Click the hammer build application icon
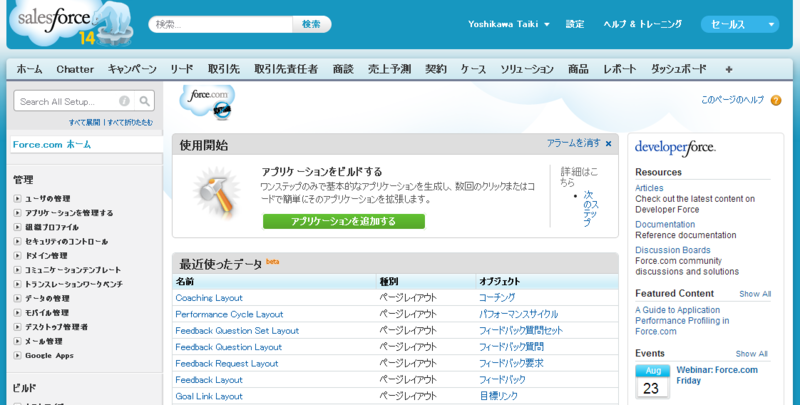This screenshot has height=405, width=800. [x=217, y=193]
